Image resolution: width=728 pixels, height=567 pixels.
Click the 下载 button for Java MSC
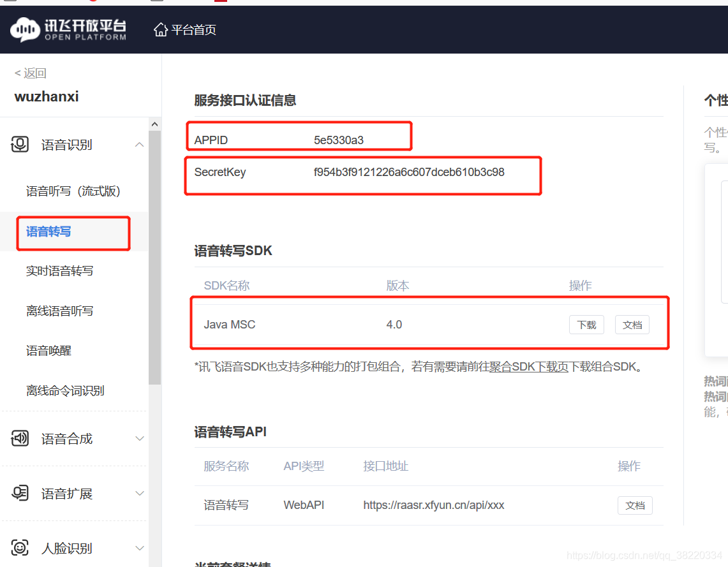pos(586,325)
